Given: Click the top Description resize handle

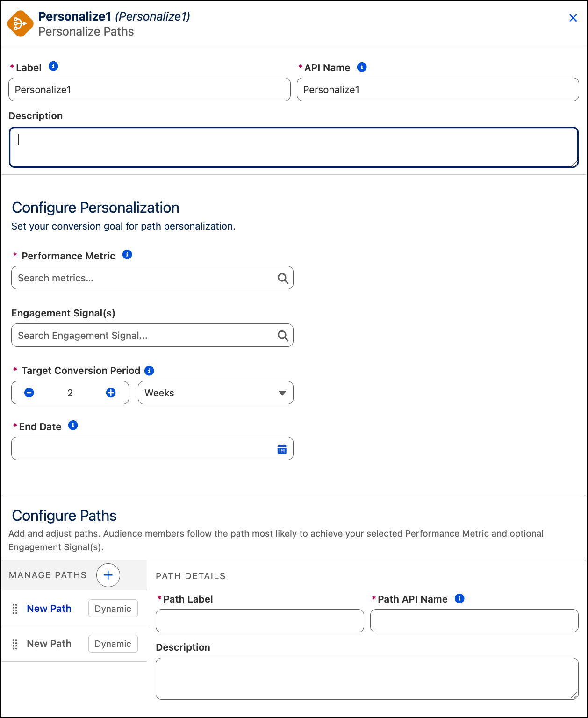Looking at the screenshot, I should click(574, 163).
